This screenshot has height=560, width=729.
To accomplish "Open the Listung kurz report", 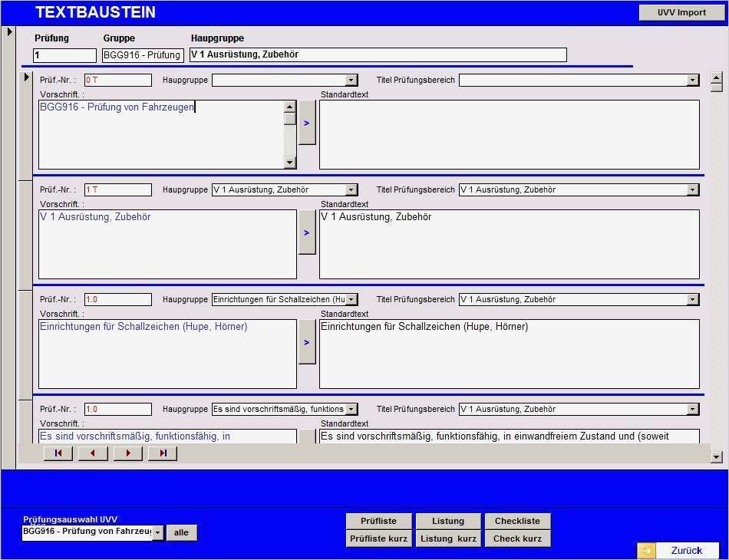I will 448,539.
